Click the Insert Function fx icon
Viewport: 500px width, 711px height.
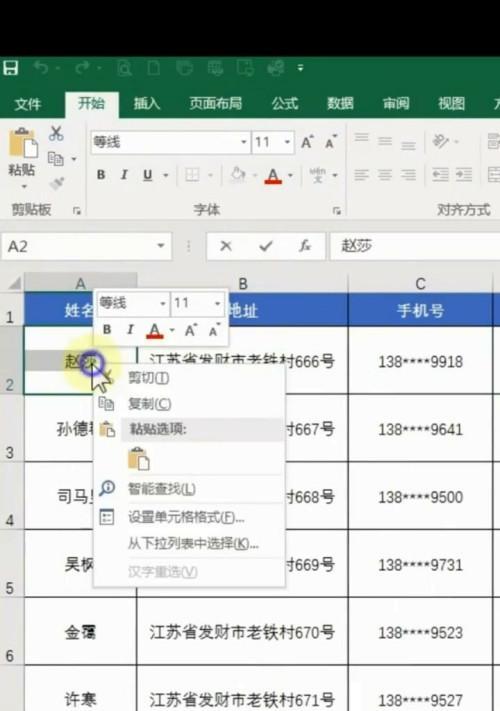305,246
